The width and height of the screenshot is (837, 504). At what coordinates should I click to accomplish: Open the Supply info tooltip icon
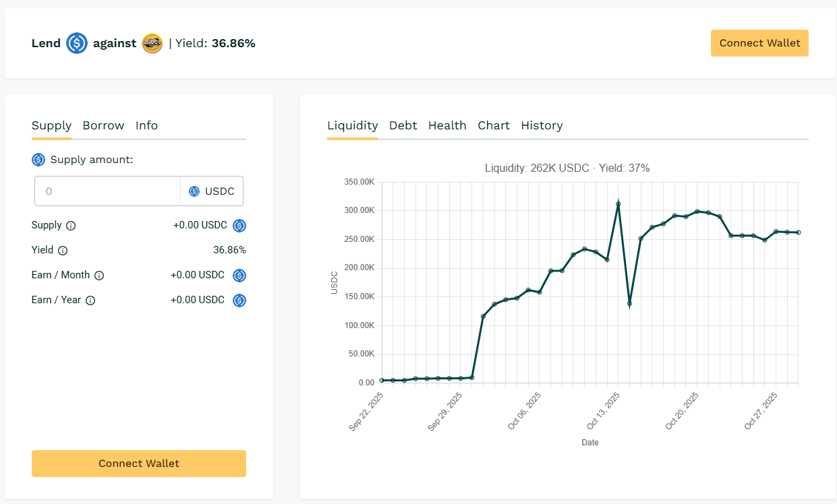(x=72, y=225)
